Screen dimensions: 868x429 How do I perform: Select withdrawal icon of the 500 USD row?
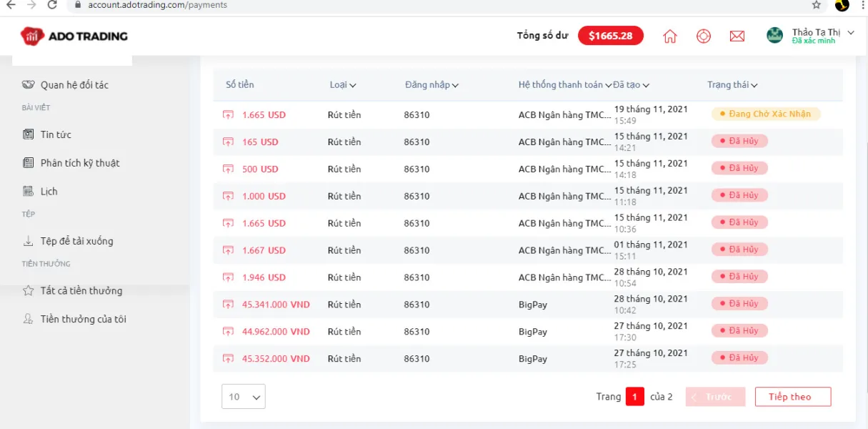pyautogui.click(x=228, y=169)
